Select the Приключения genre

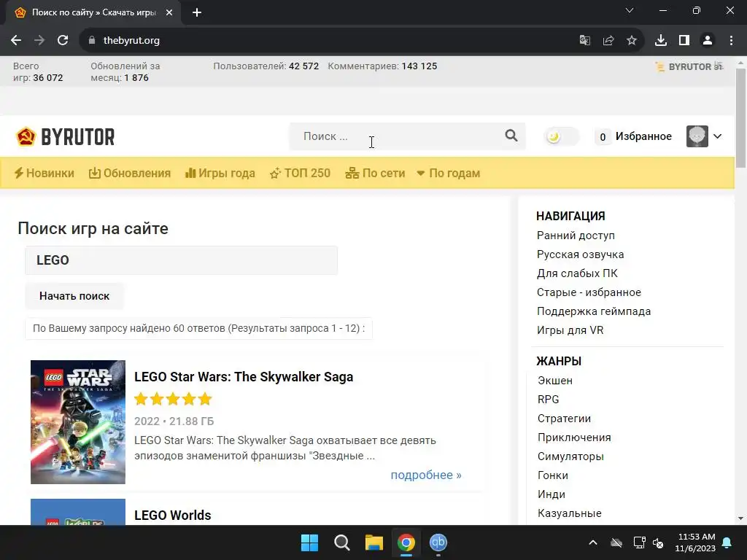(x=574, y=437)
